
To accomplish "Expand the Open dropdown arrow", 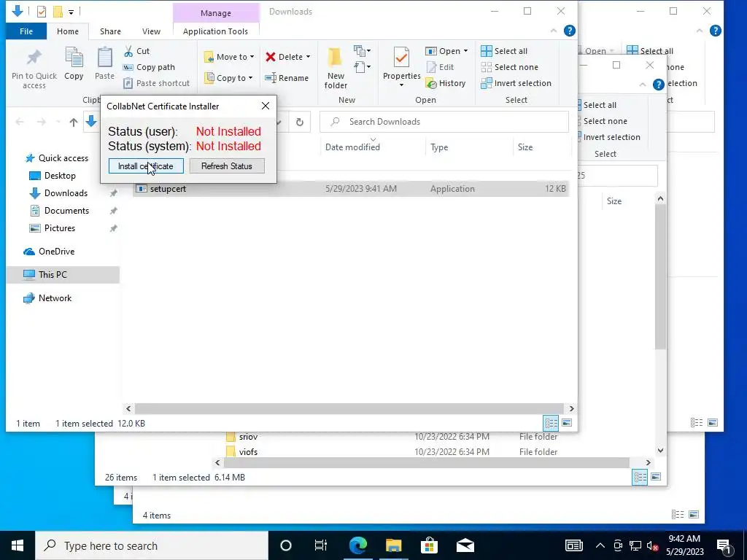I will coord(465,51).
